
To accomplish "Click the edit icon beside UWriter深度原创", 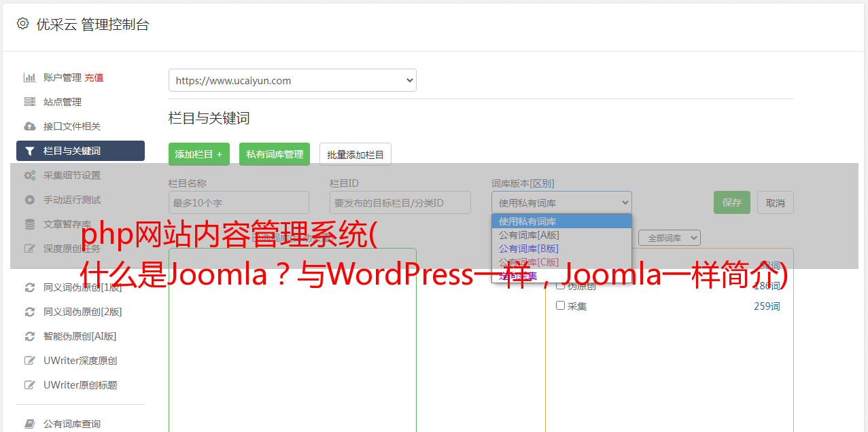I will pos(29,361).
